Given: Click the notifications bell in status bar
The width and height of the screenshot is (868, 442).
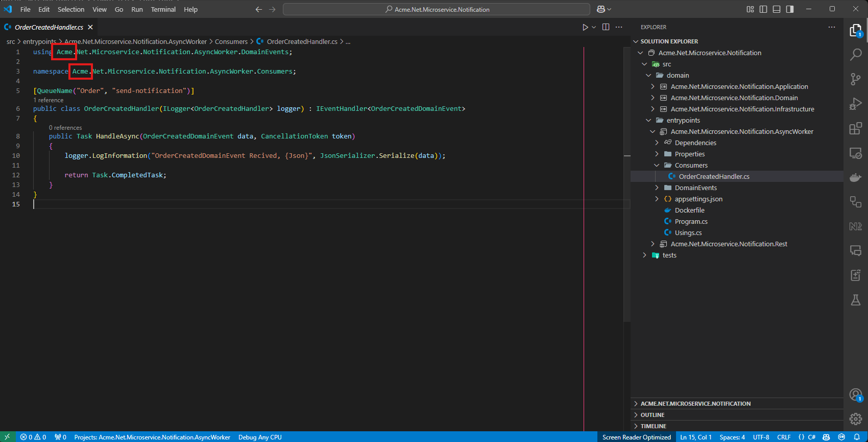Looking at the screenshot, I should [857, 437].
